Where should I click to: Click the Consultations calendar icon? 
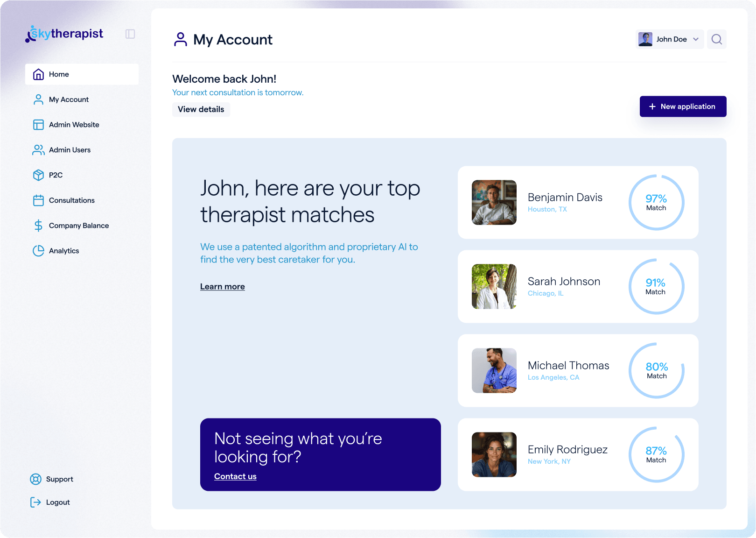(38, 200)
